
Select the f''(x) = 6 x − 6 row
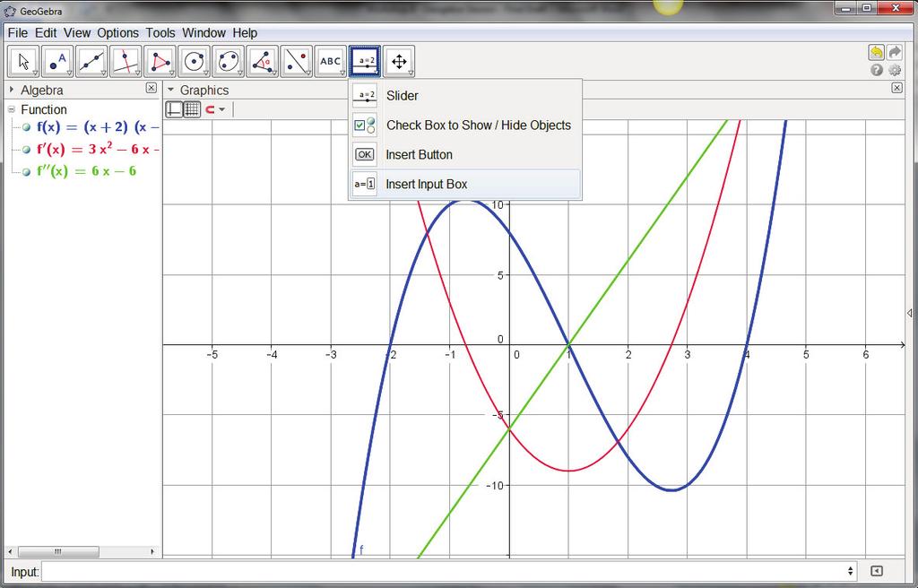[x=86, y=171]
